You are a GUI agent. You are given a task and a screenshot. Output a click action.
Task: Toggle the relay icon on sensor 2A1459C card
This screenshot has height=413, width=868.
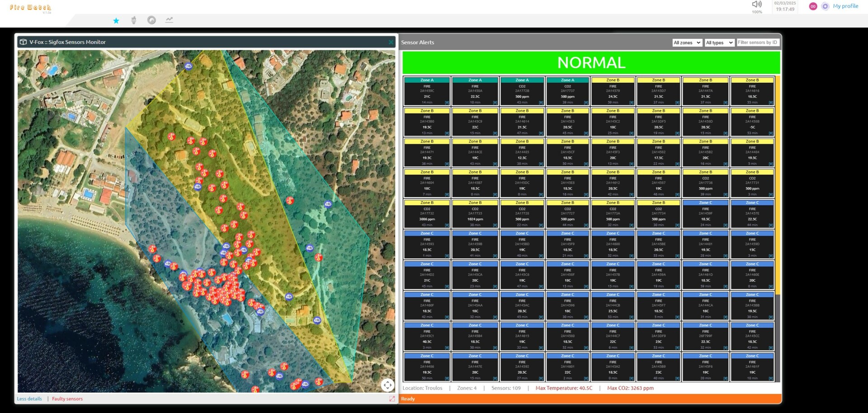click(447, 102)
